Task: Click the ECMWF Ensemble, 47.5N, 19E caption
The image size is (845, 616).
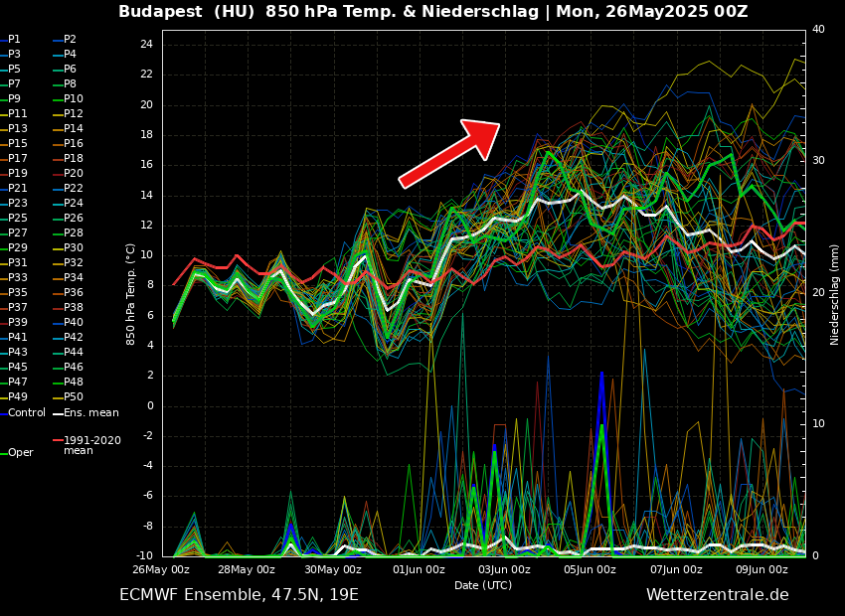Action: [239, 595]
